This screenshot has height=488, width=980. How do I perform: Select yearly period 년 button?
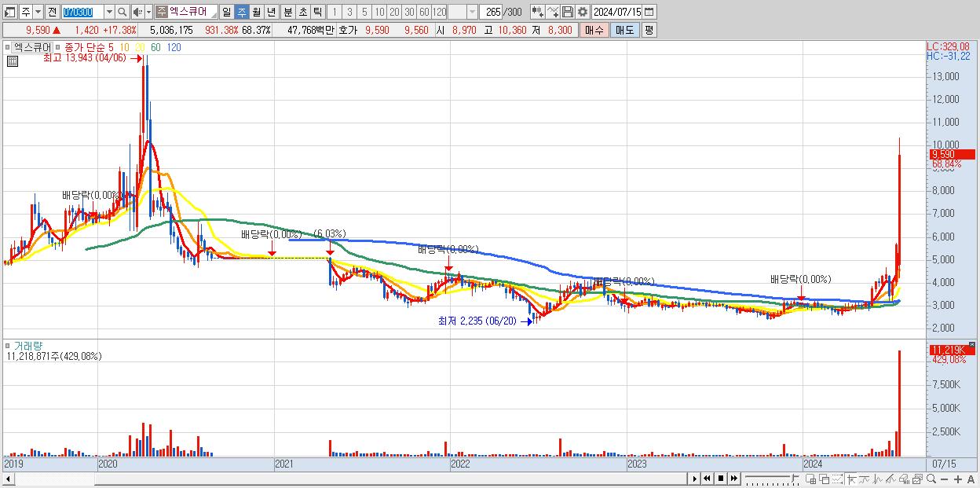coord(272,12)
